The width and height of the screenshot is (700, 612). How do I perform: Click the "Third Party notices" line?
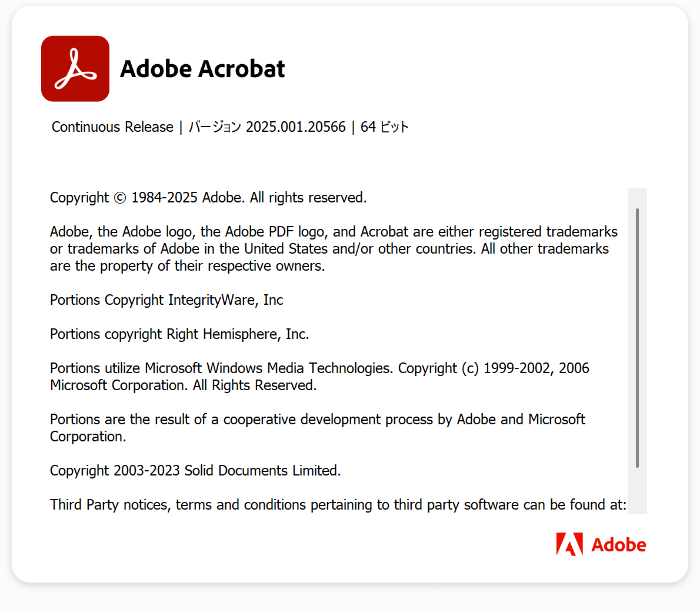(338, 505)
